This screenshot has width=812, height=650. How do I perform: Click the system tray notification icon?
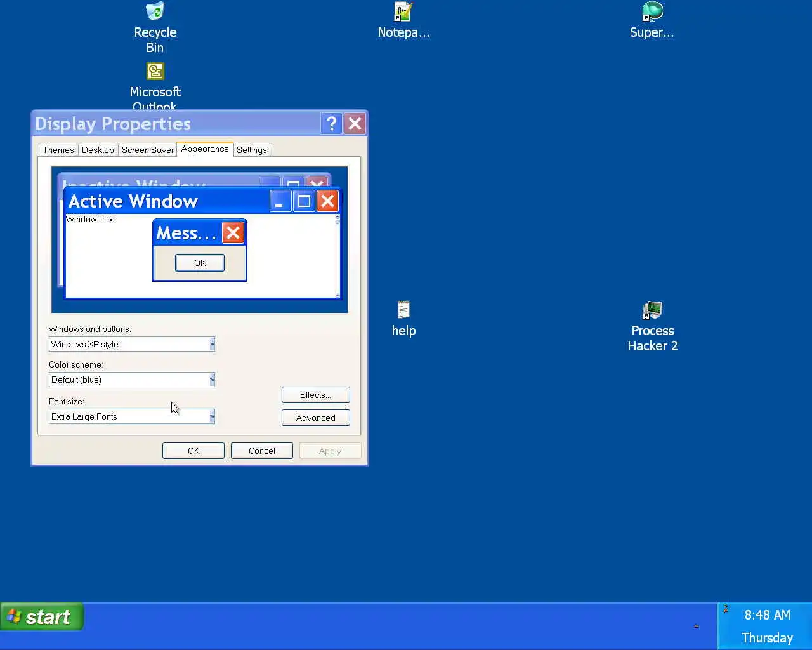click(726, 608)
